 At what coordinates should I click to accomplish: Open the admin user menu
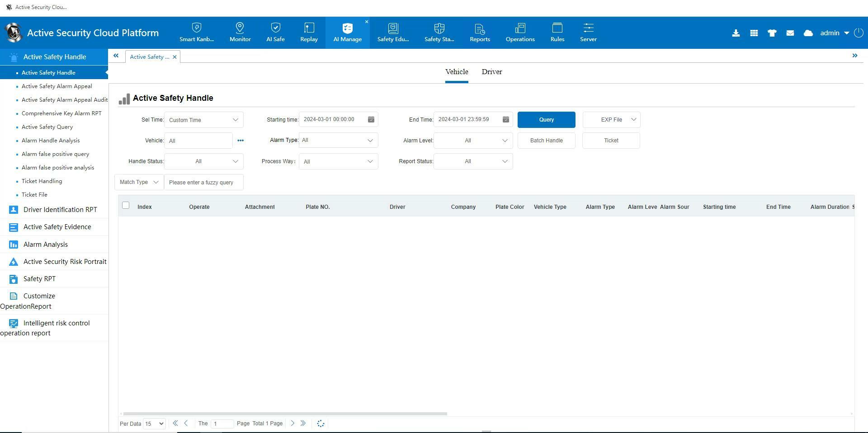(835, 33)
